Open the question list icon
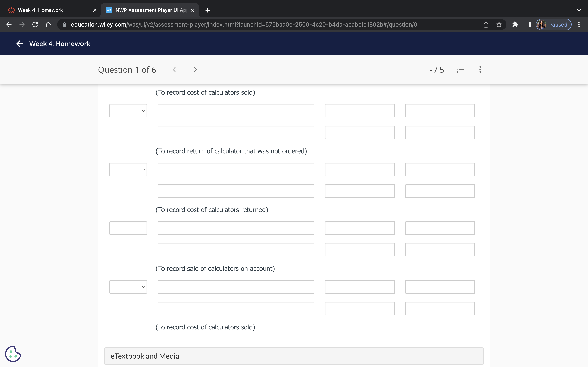Screen dimensions: 588x367 click(460, 70)
